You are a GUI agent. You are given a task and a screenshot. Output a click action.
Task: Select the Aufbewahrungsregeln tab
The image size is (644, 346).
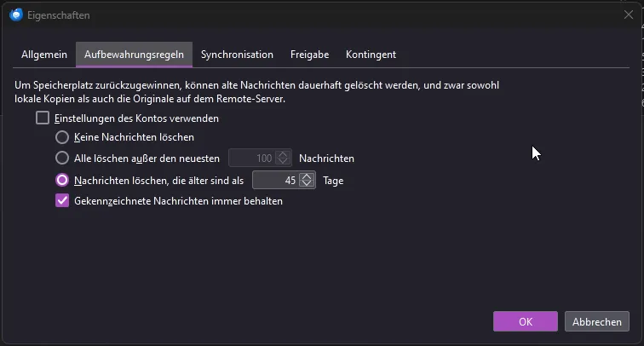(134, 55)
